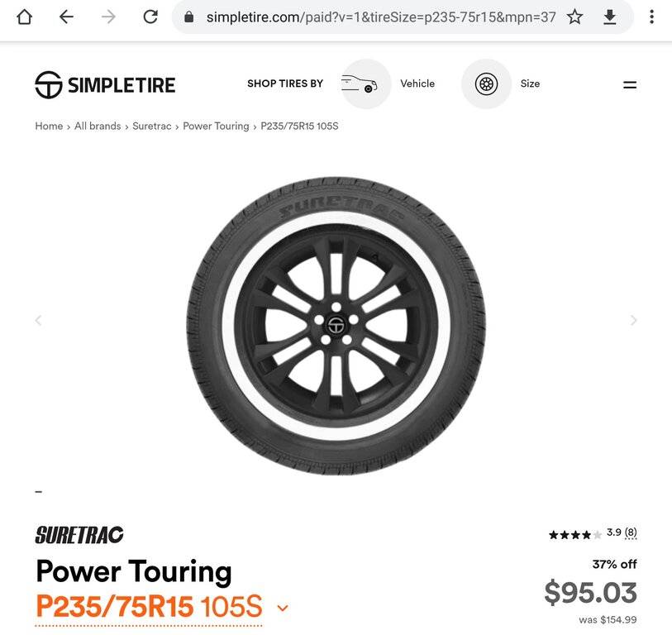The height and width of the screenshot is (635, 672).
Task: Open the SimpleTire hamburger menu
Action: tap(630, 85)
